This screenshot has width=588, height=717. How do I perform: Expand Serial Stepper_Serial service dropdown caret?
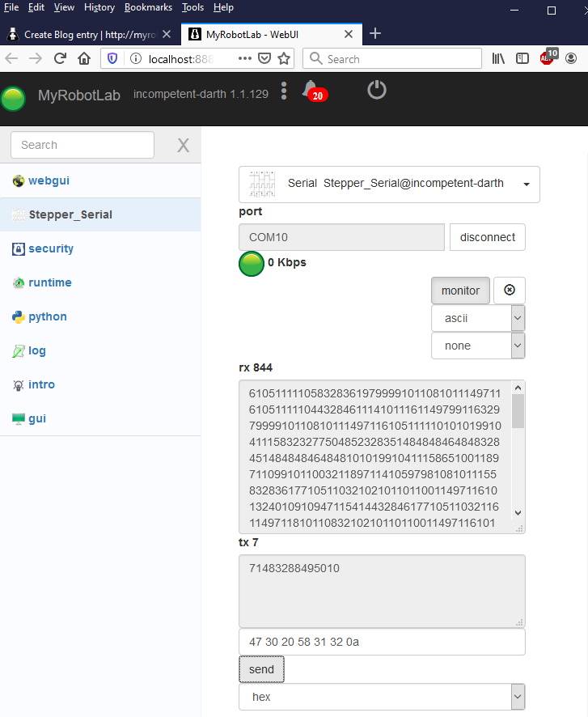click(527, 185)
